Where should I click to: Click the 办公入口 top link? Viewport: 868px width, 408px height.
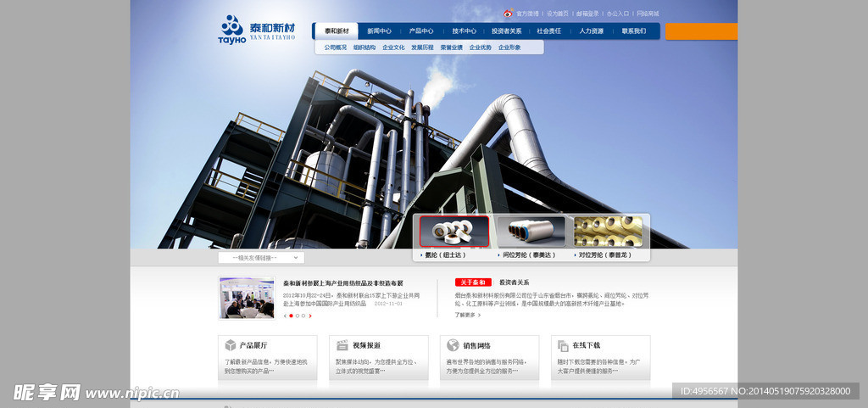(x=618, y=14)
